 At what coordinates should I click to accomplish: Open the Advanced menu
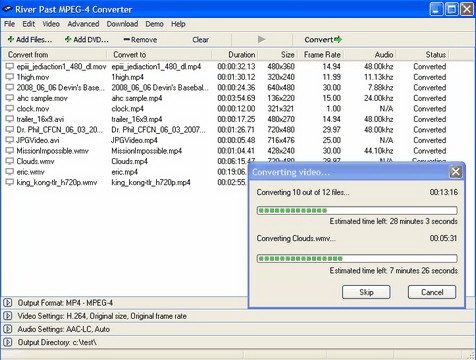click(x=83, y=24)
